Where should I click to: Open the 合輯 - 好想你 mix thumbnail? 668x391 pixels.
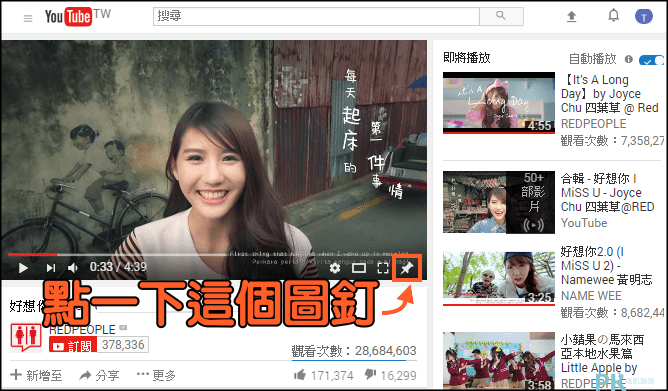pyautogui.click(x=499, y=202)
